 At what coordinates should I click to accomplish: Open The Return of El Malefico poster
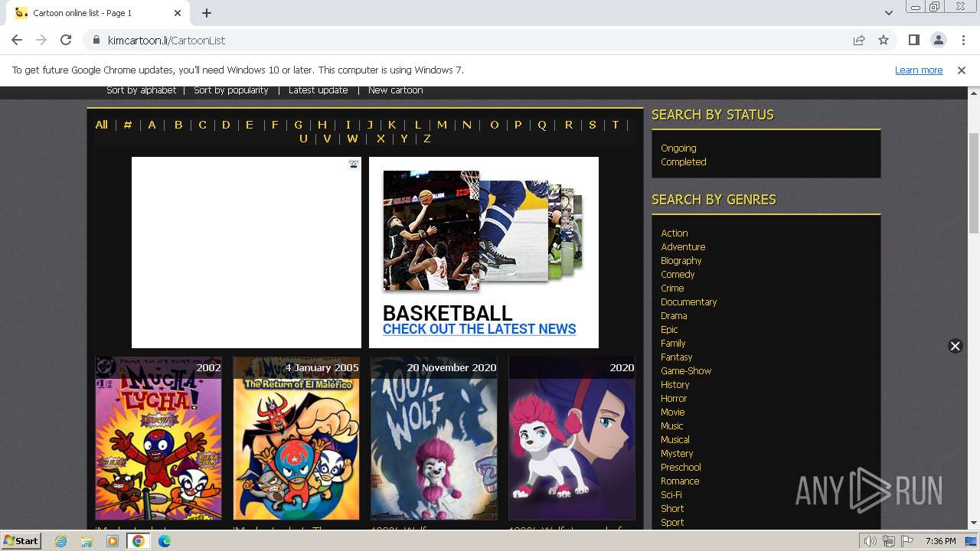click(x=296, y=438)
